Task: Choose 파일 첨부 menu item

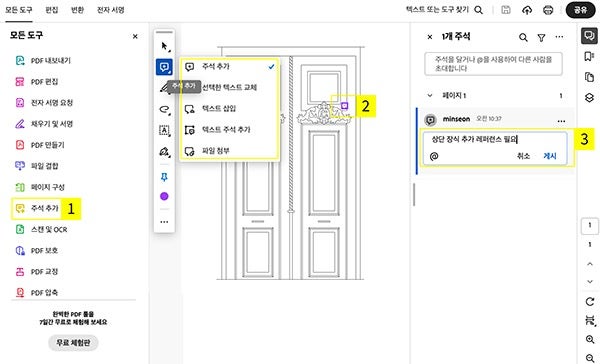Action: pos(229,151)
